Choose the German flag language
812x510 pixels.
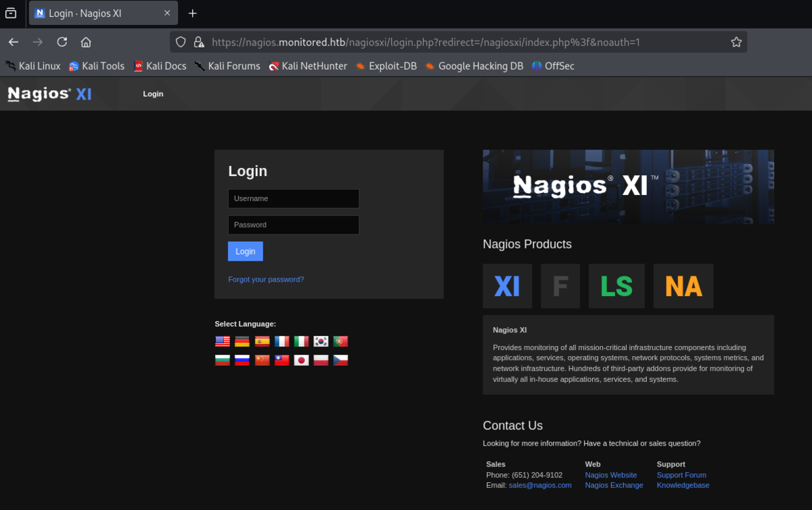(x=242, y=341)
